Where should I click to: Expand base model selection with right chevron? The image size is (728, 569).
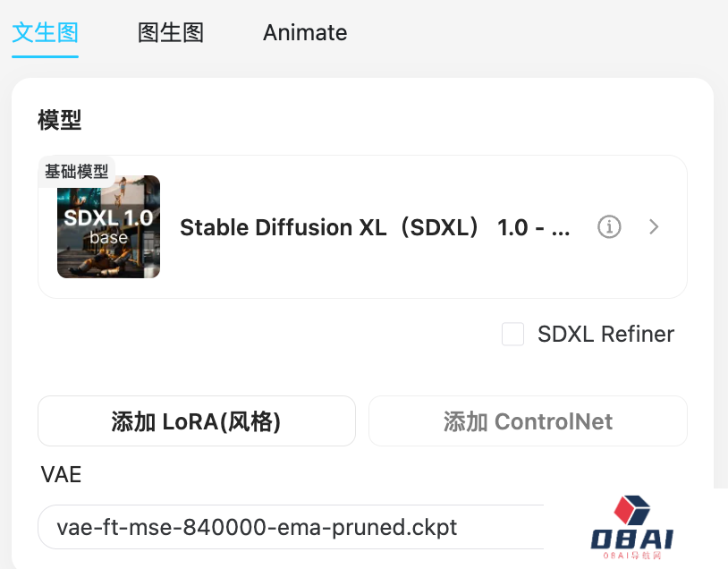(654, 227)
